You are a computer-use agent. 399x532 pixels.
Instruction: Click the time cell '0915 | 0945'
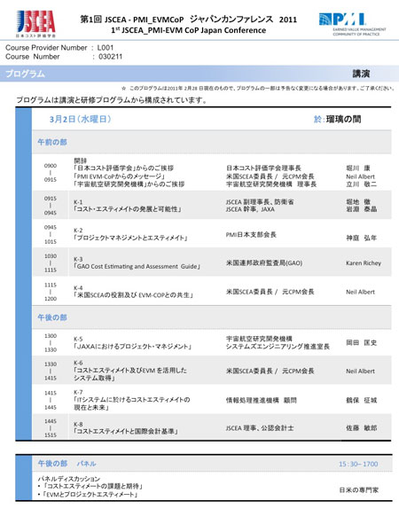(x=51, y=206)
